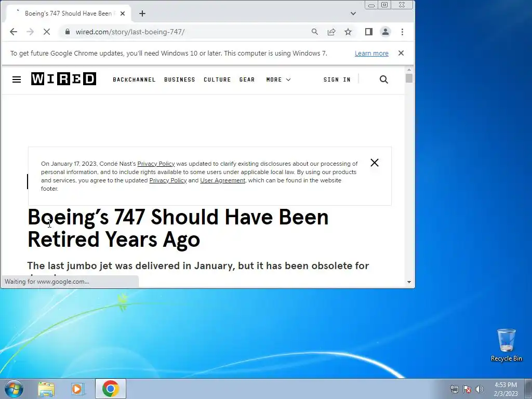Screen dimensions: 532x399
Task: Go back using Chrome's back arrow
Action: [x=13, y=32]
